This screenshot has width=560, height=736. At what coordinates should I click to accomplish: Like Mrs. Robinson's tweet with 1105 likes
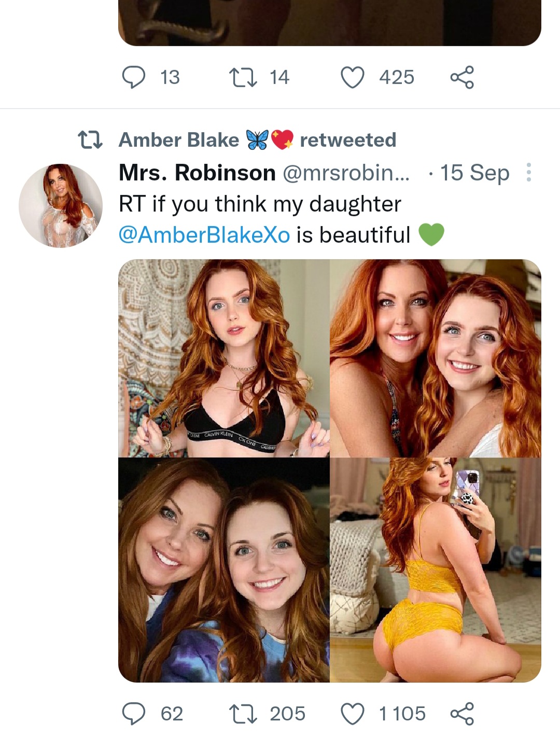click(x=352, y=714)
